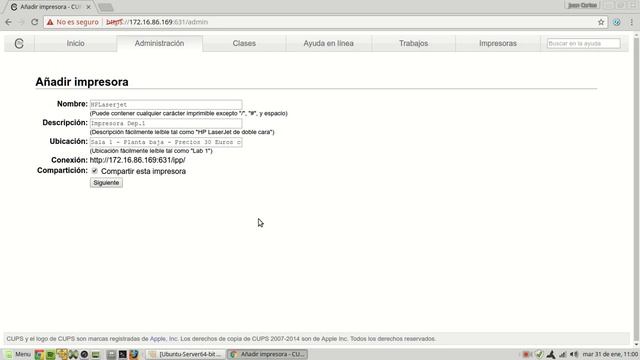Click the red recording tray icon
Image resolution: width=640 pixels, height=360 pixels.
coord(526,354)
